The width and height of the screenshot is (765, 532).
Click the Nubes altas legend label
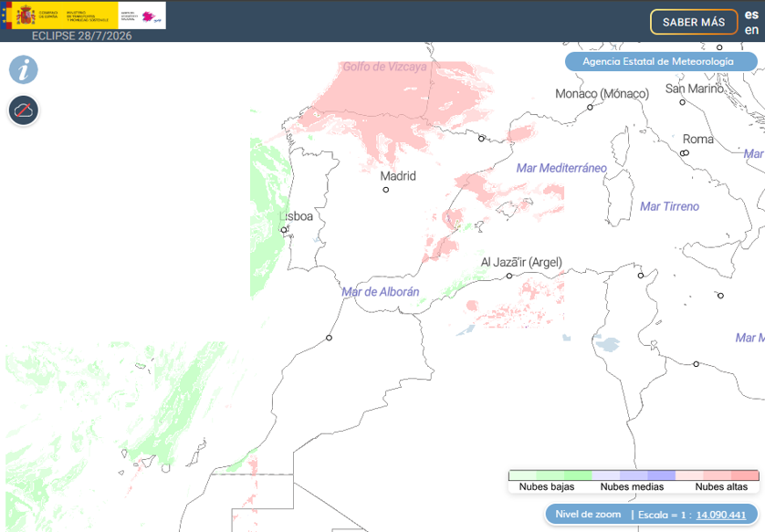pos(721,486)
